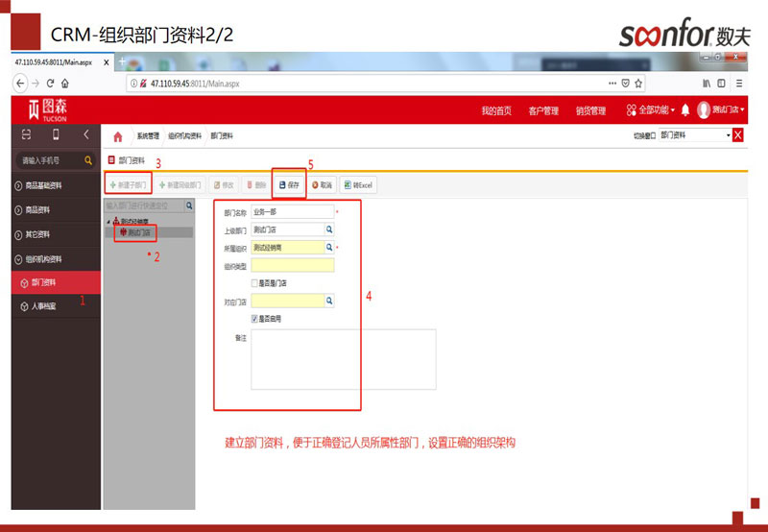Click the scan icon at sidebar top

(x=26, y=134)
